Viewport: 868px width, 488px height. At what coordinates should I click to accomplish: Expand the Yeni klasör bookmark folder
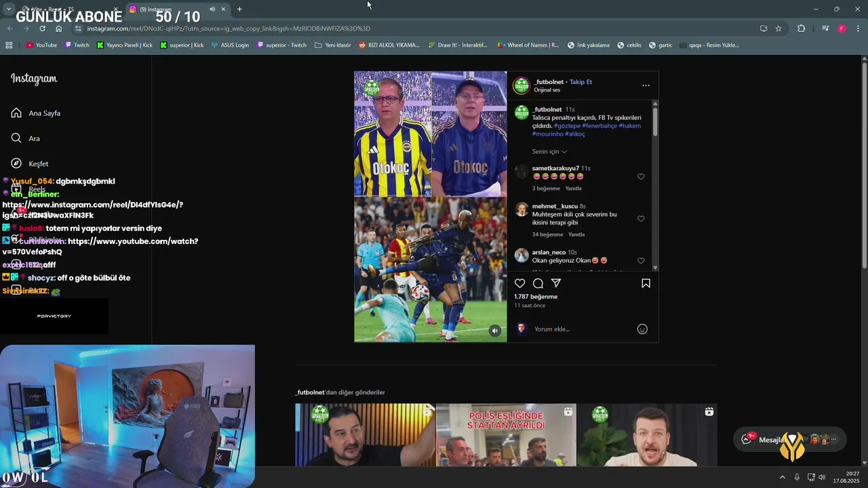point(333,45)
